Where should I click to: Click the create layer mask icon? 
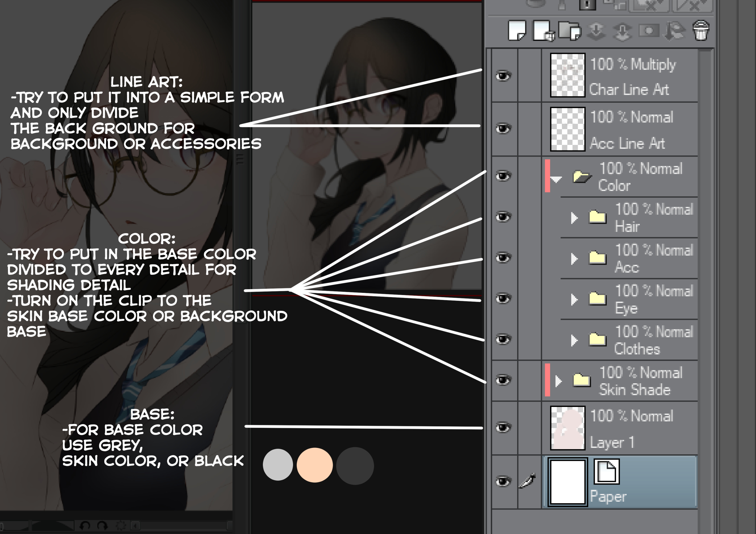tap(648, 31)
